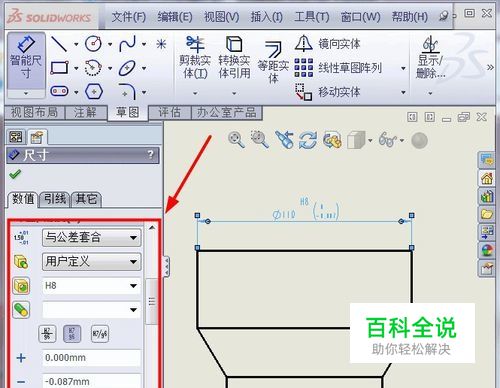Click the lower tolerance field -0.087mm
500x388 pixels.
[x=92, y=381]
